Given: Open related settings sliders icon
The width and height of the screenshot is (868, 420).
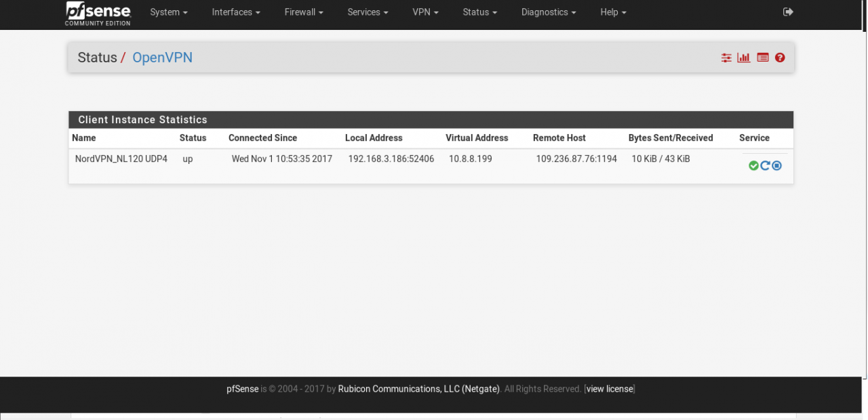Looking at the screenshot, I should (726, 58).
